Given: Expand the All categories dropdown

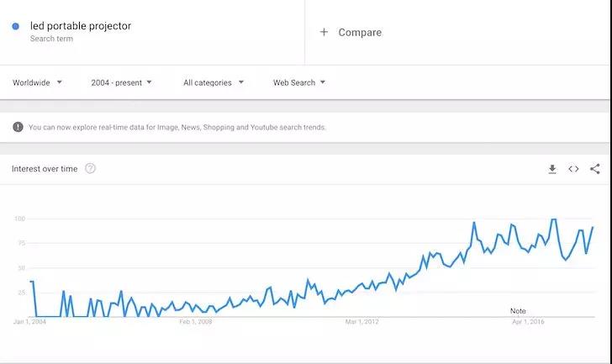Looking at the screenshot, I should pyautogui.click(x=214, y=82).
